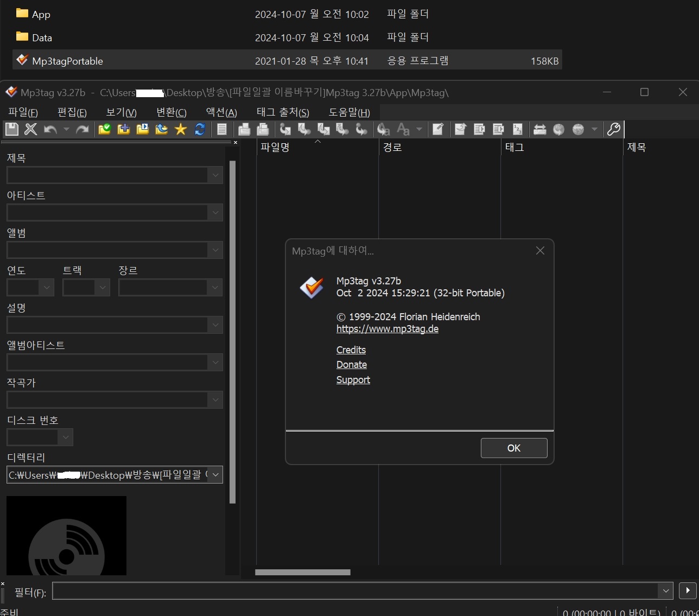The image size is (699, 616).
Task: Open the 변환(C) menu
Action: pos(171,112)
